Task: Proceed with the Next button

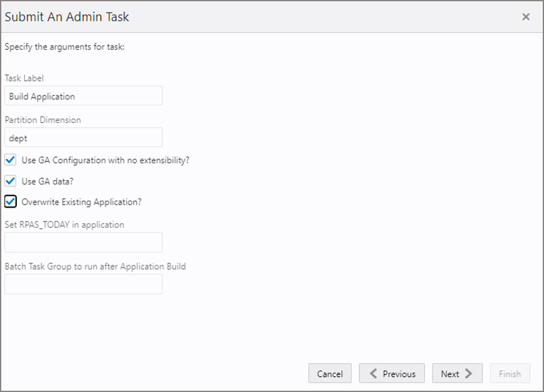Action: point(456,374)
